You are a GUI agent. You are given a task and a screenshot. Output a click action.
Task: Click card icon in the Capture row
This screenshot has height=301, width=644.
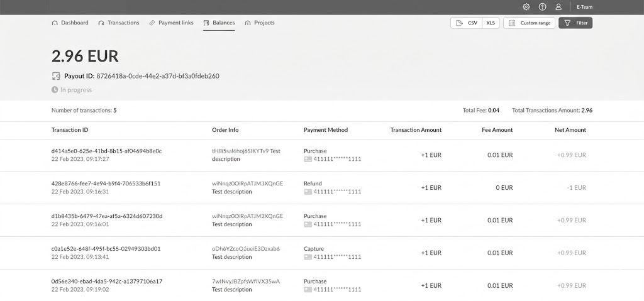(308, 257)
